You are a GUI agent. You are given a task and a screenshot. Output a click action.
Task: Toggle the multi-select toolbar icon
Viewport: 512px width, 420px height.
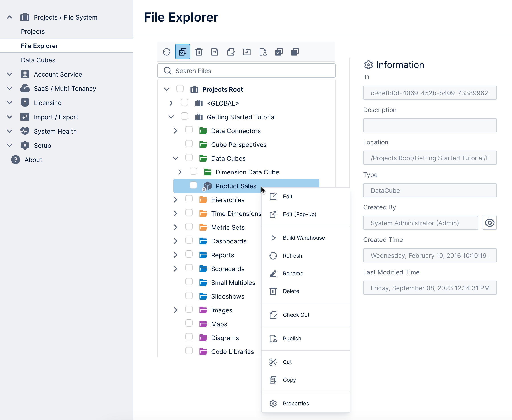pyautogui.click(x=183, y=52)
